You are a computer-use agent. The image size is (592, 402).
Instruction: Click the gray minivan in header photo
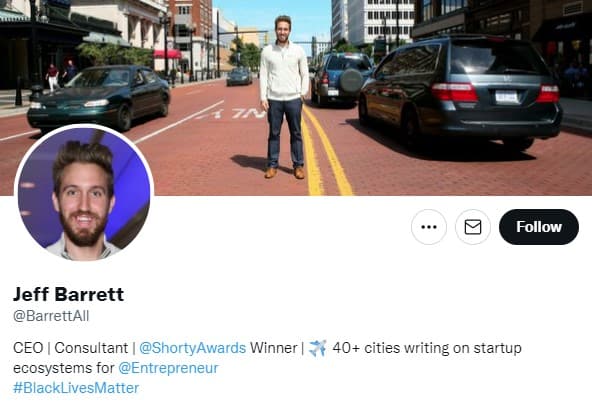[x=461, y=92]
